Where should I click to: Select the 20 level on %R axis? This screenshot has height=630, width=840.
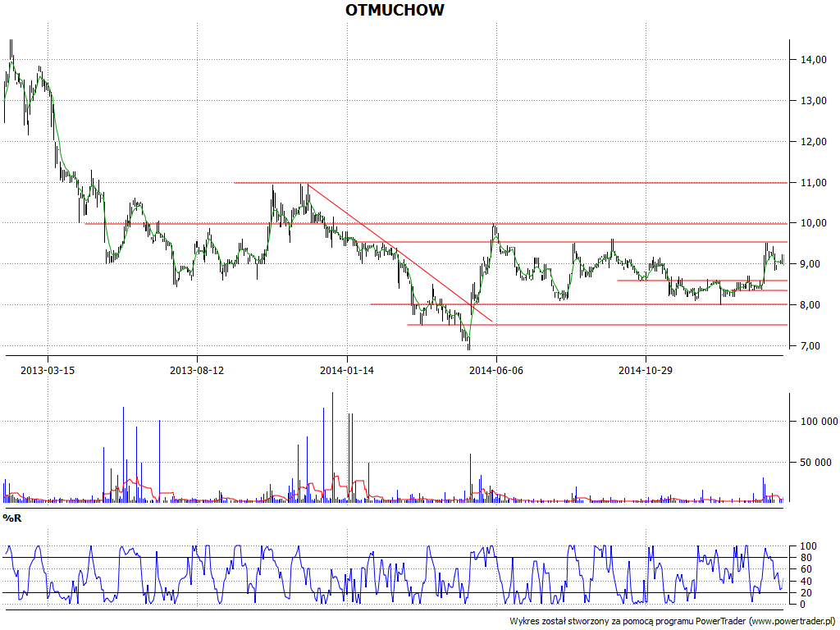pyautogui.click(x=808, y=593)
